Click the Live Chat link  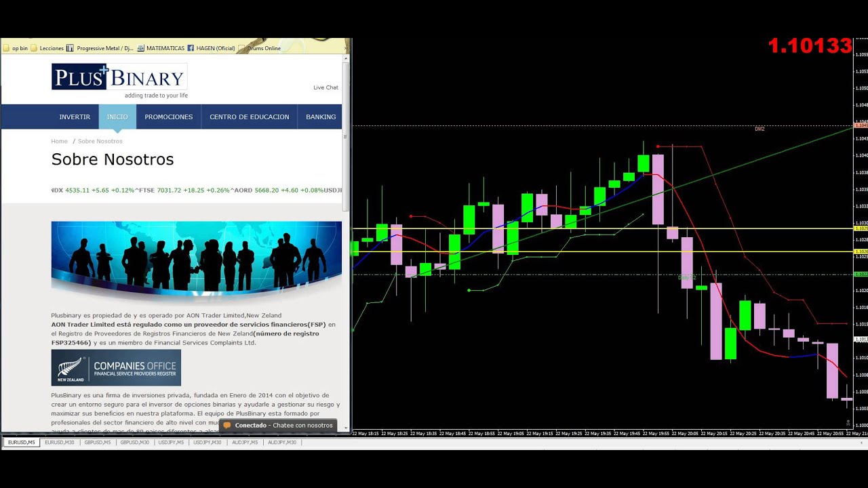pyautogui.click(x=325, y=87)
